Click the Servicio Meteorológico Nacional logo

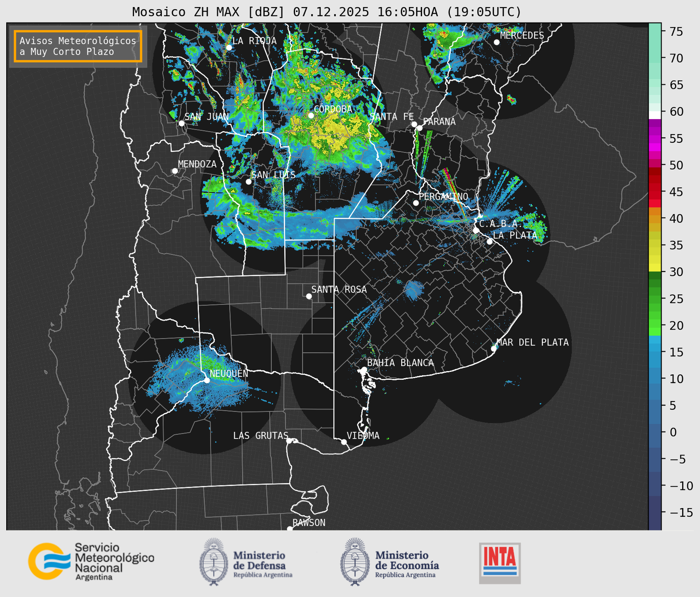91,561
